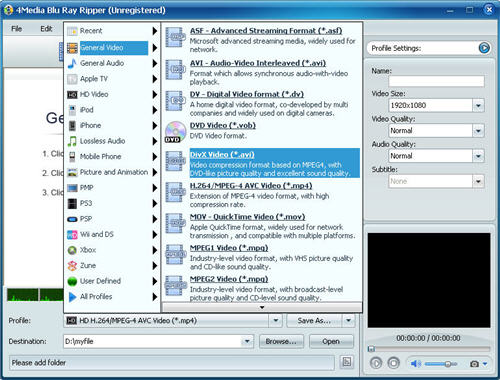Stop the preview playback

tap(394, 363)
